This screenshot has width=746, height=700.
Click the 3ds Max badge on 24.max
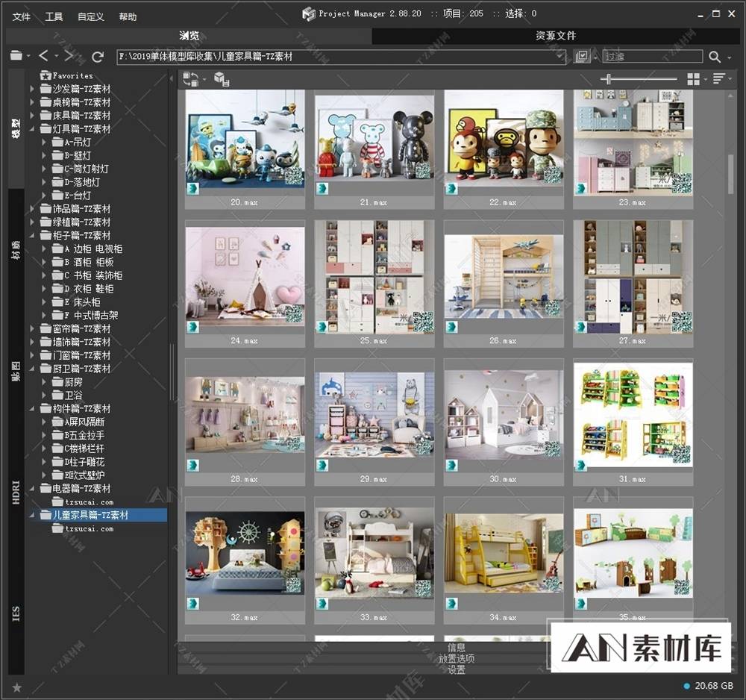pyautogui.click(x=192, y=327)
